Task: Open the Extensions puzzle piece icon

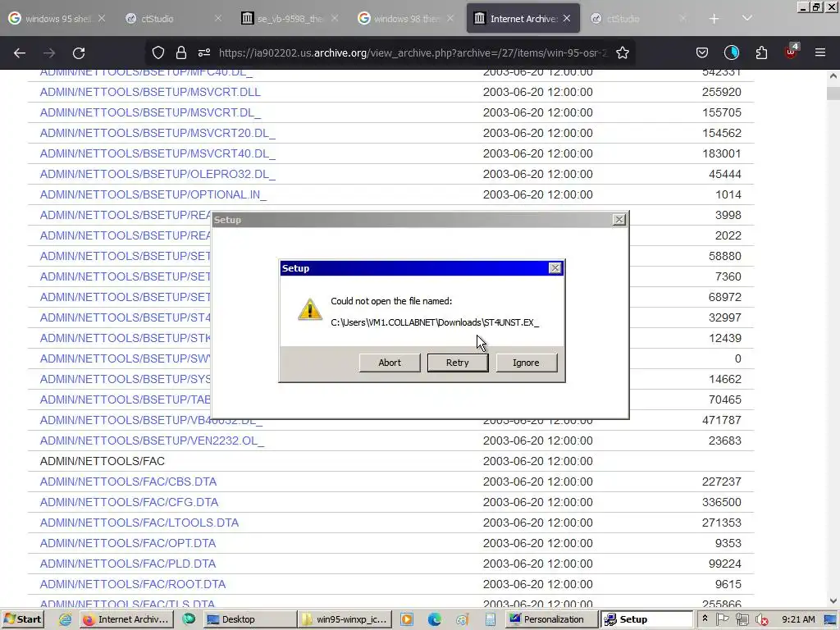Action: (761, 53)
